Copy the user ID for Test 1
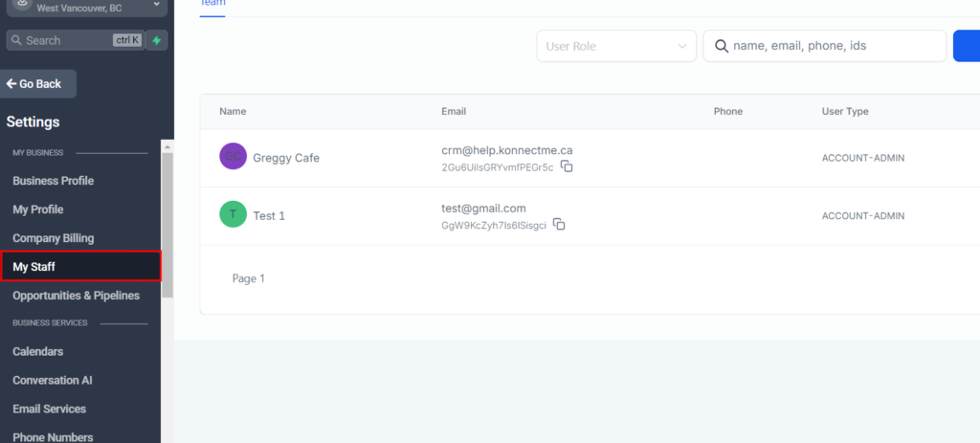Image resolution: width=980 pixels, height=443 pixels. click(x=559, y=225)
